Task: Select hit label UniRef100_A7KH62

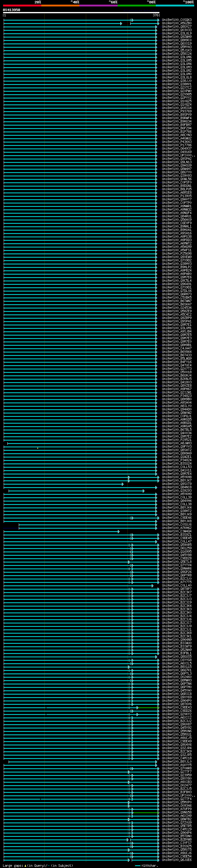Action: coord(177,528)
